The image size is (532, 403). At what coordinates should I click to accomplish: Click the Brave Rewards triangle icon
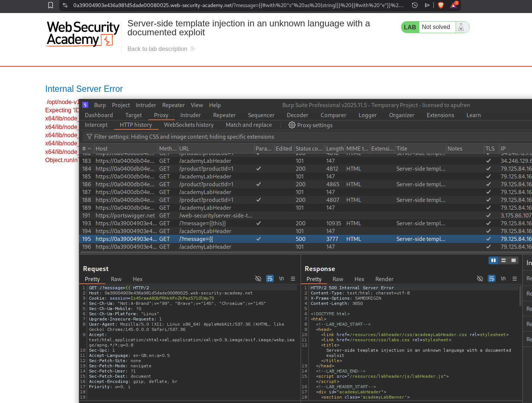(x=454, y=5)
